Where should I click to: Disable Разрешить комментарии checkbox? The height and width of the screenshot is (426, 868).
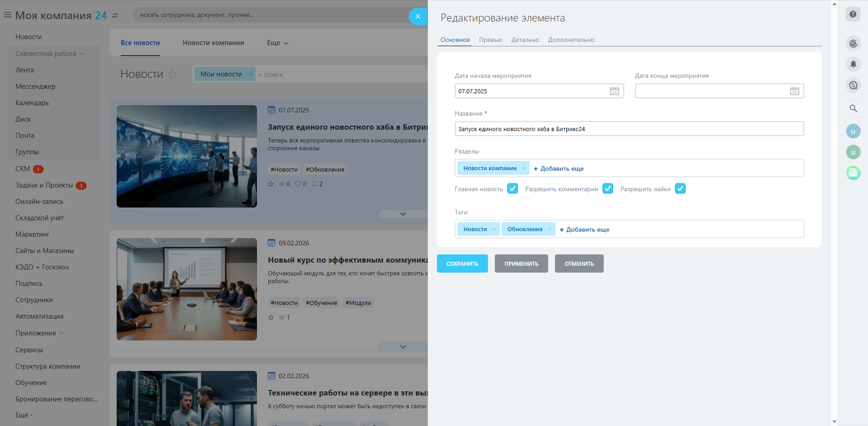click(x=607, y=188)
